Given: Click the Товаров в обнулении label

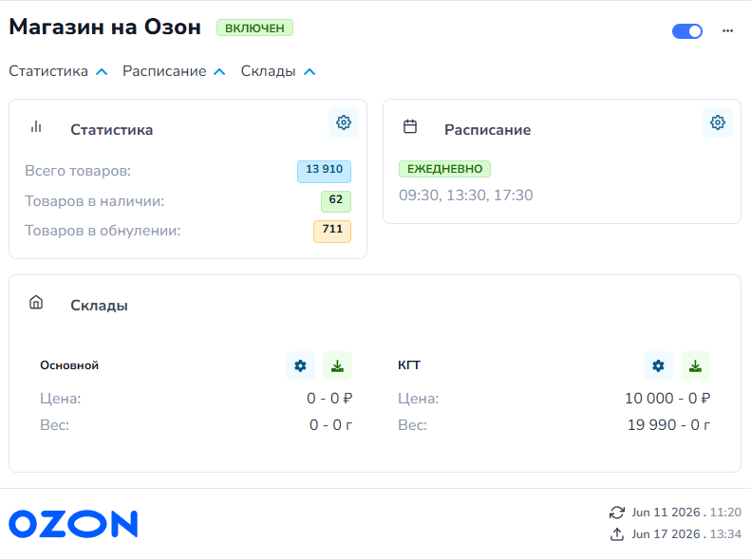Looking at the screenshot, I should (x=103, y=231).
